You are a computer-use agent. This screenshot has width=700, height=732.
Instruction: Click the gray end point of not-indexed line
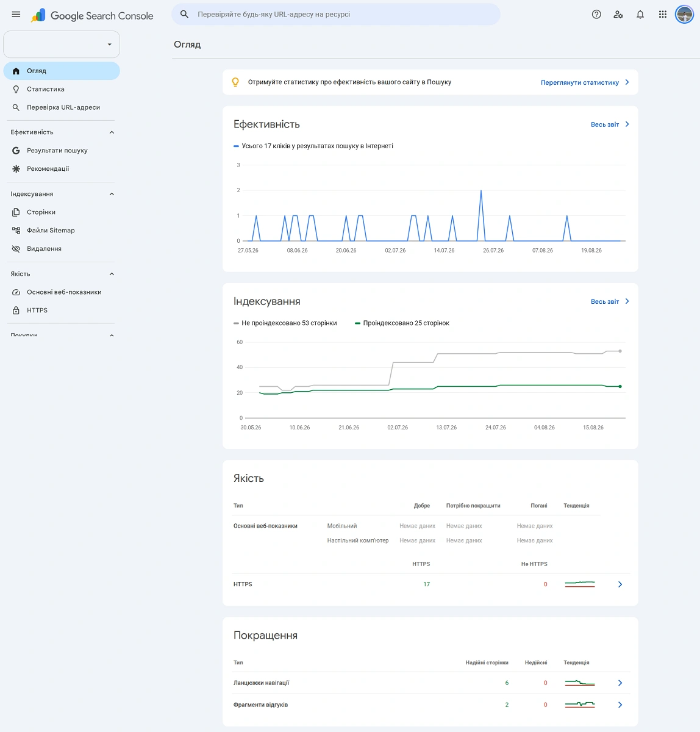pyautogui.click(x=620, y=351)
